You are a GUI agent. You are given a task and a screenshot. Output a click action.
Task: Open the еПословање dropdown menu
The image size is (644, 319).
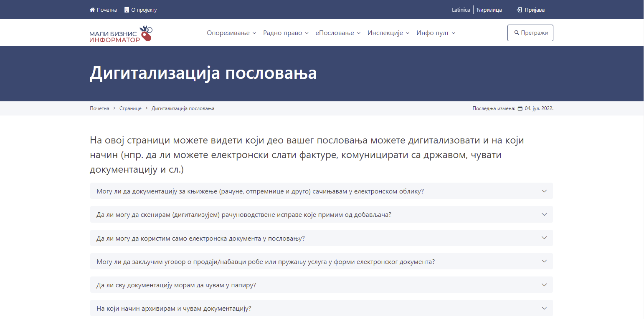tap(338, 33)
